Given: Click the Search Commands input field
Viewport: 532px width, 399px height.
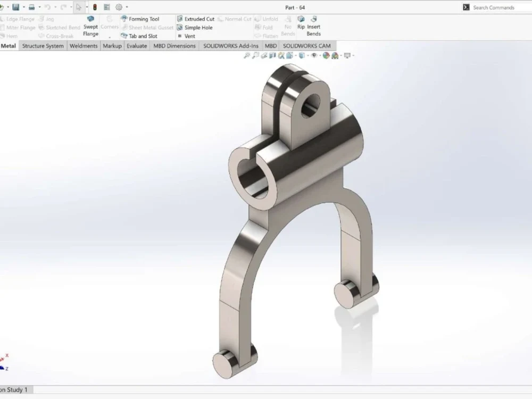Looking at the screenshot, I should (502, 7).
